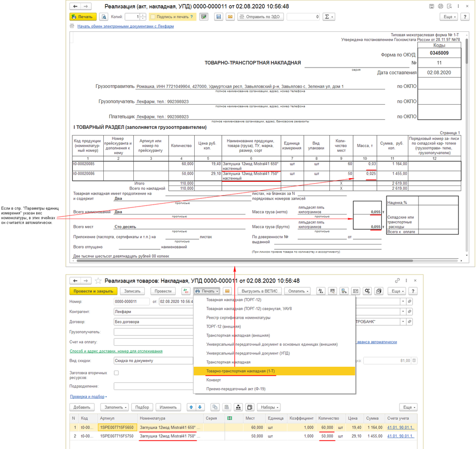This screenshot has height=449, width=476.
Task: Click the Дт/Кт postings icon
Action: (186, 291)
